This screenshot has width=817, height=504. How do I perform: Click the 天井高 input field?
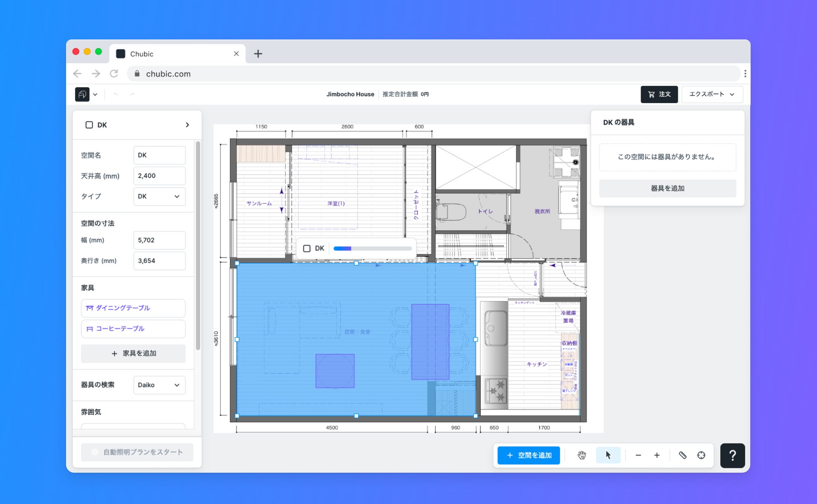tap(159, 176)
